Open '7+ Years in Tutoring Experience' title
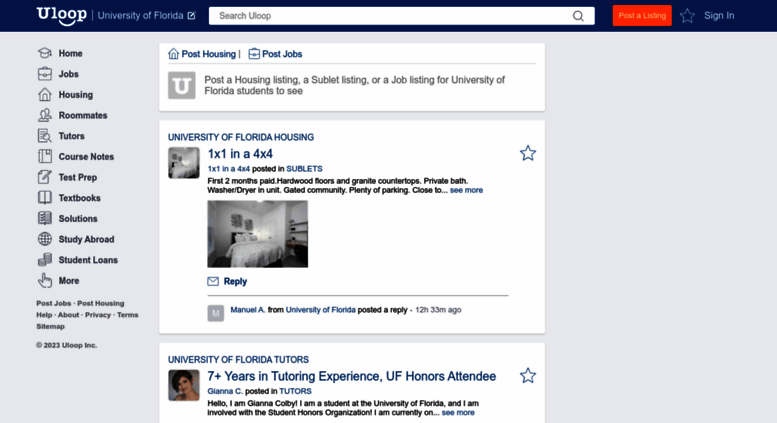 pyautogui.click(x=351, y=376)
